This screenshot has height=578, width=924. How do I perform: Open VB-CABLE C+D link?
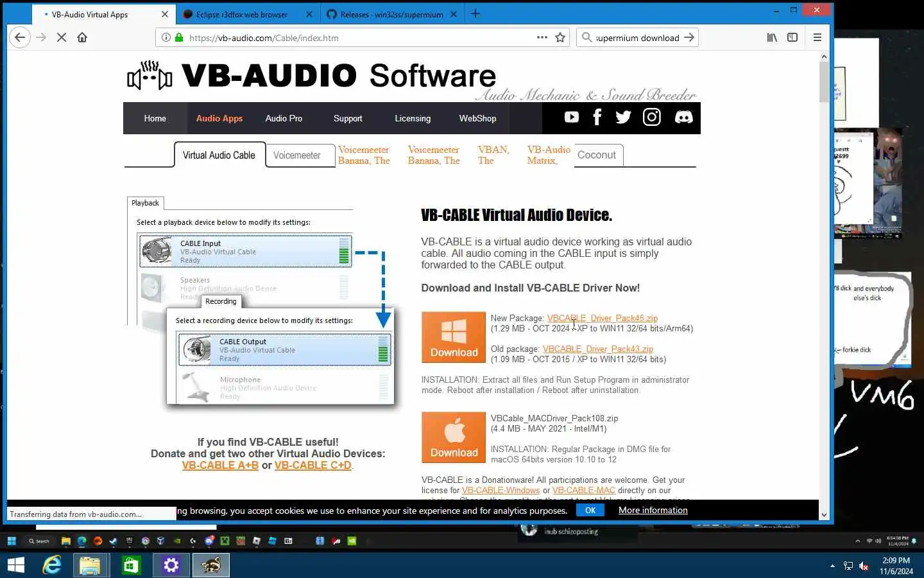(x=312, y=465)
